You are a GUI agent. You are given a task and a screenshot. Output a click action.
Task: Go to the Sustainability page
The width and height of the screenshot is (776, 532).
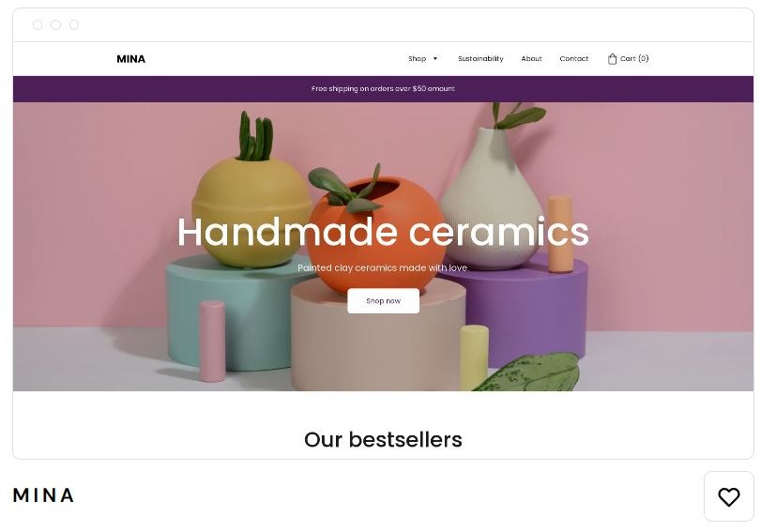[480, 58]
